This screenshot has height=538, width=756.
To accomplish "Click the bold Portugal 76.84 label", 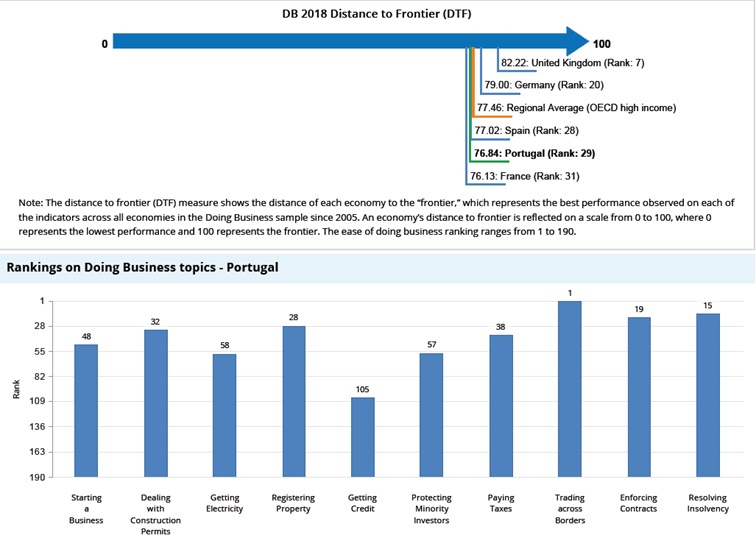I will pos(534,153).
